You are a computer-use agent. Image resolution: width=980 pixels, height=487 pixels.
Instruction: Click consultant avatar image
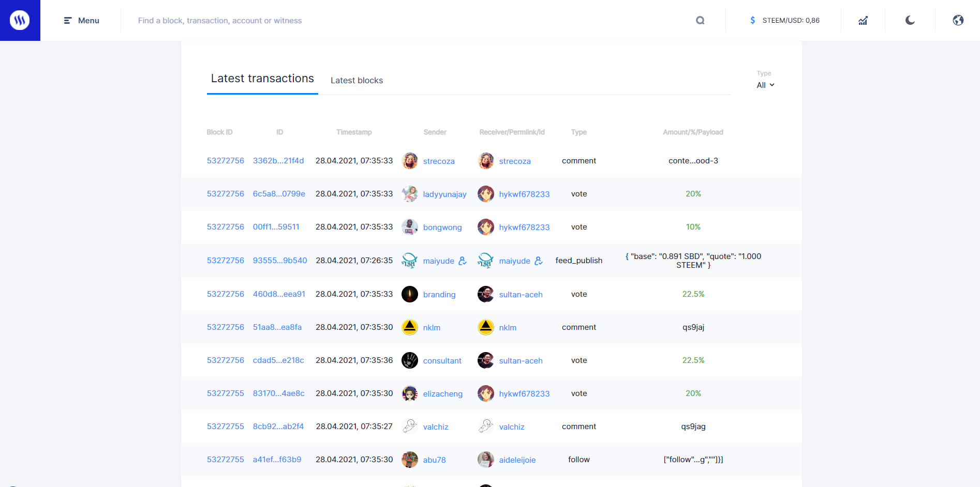coord(410,360)
